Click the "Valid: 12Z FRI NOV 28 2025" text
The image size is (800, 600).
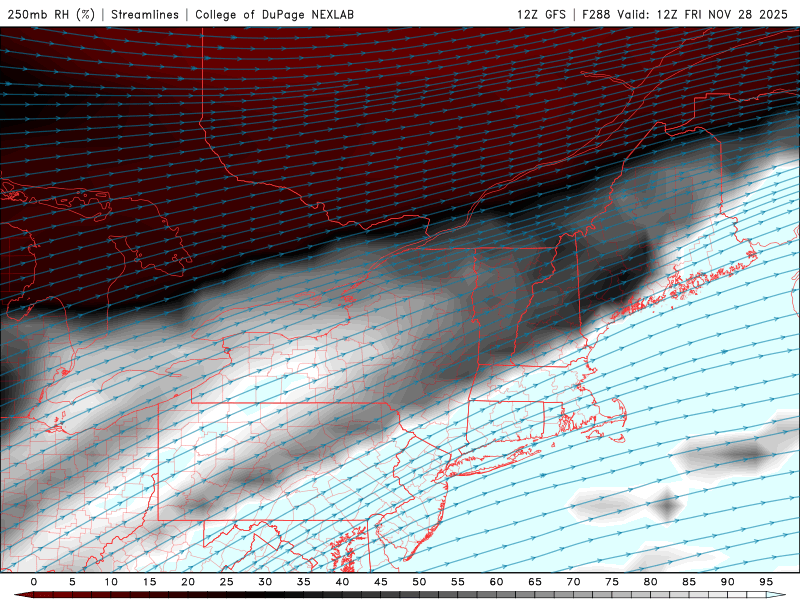point(703,14)
